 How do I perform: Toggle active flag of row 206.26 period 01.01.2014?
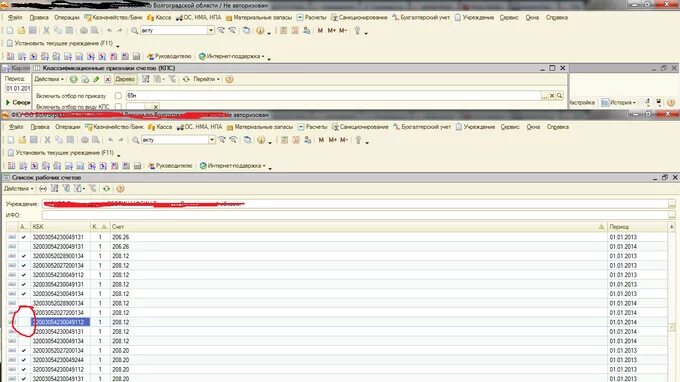[x=23, y=247]
